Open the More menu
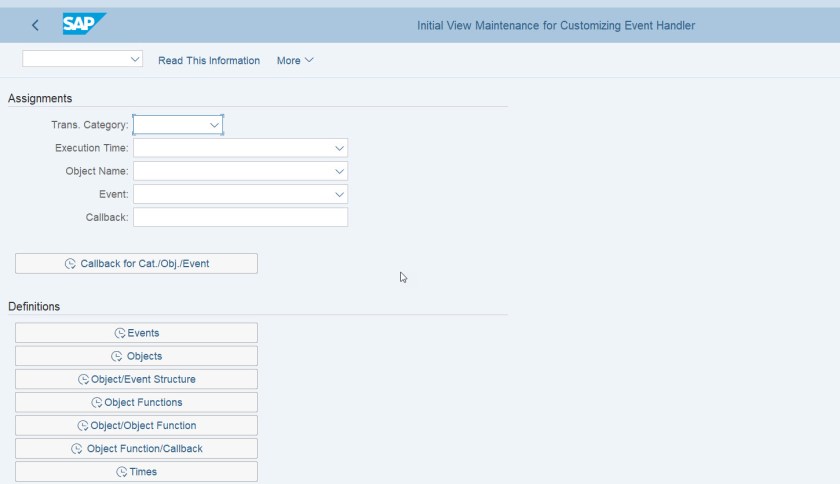The height and width of the screenshot is (484, 840). (x=295, y=61)
